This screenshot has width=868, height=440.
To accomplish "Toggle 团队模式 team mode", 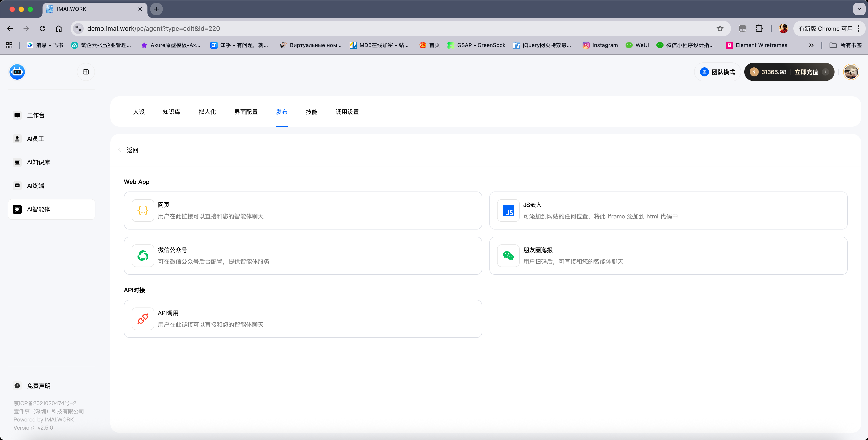I will 717,72.
